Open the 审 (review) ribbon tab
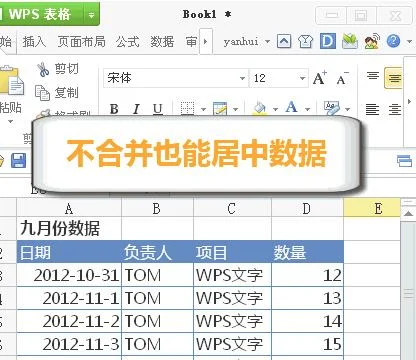Image resolution: width=416 pixels, height=360 pixels. tap(191, 42)
